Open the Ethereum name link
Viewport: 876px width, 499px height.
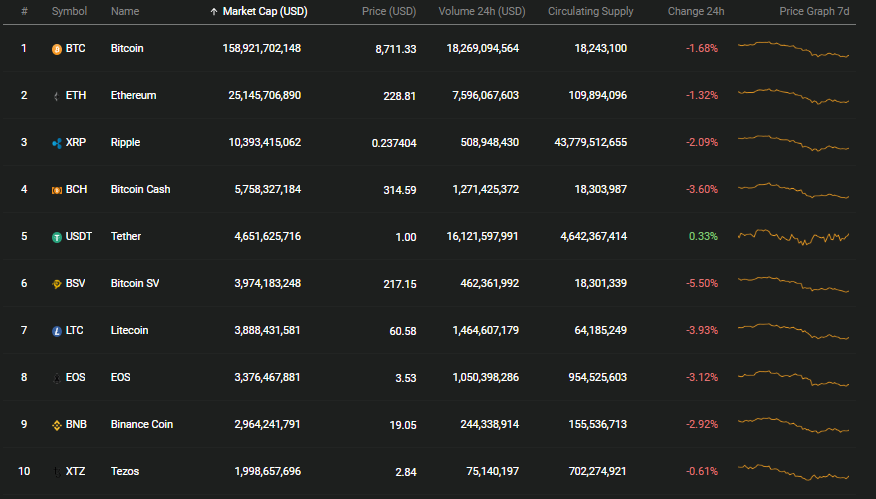(x=134, y=95)
